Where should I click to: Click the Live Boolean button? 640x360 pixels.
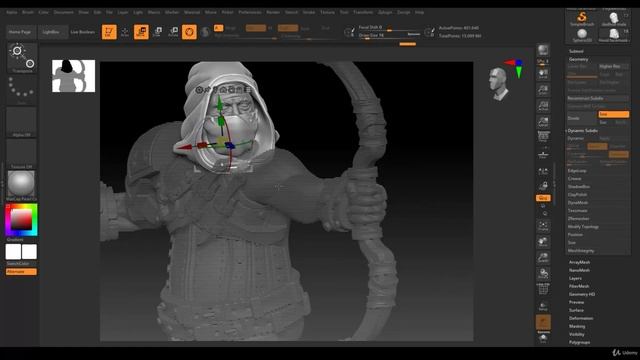[82, 32]
